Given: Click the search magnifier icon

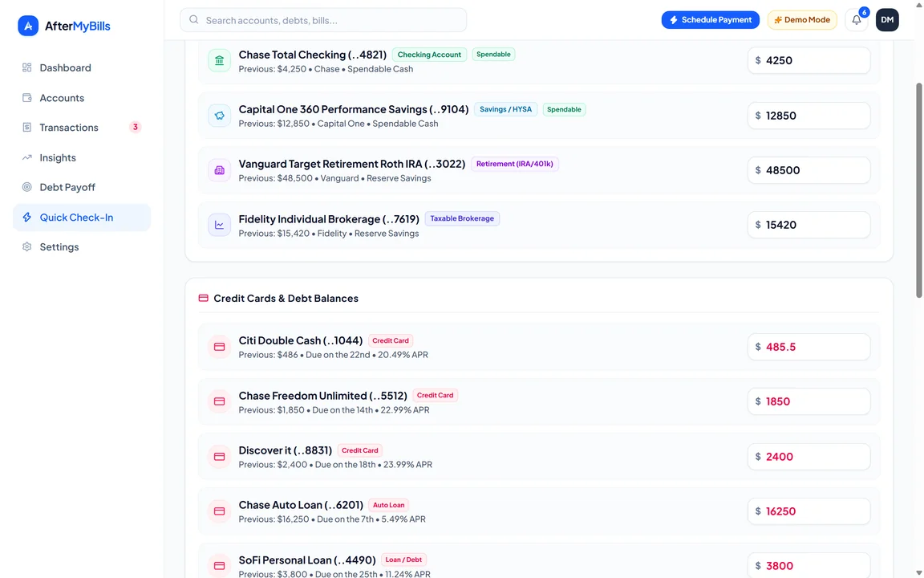Looking at the screenshot, I should click(194, 20).
